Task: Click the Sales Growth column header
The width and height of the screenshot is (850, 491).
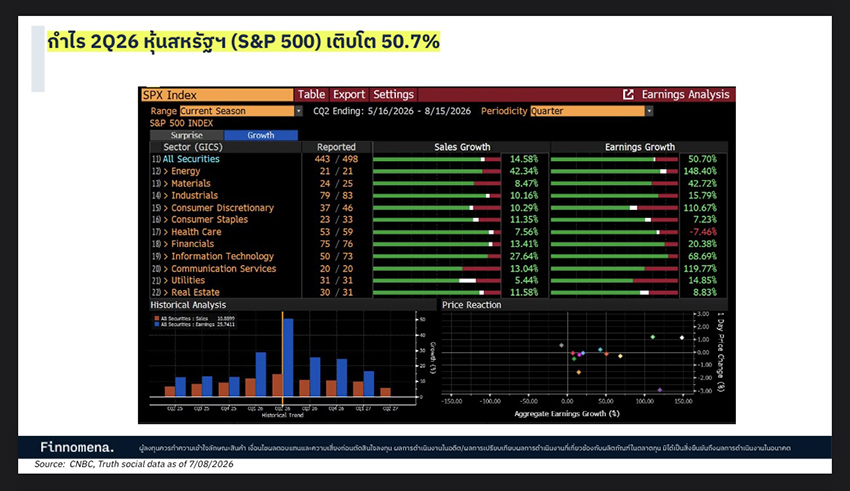Action: [x=462, y=147]
